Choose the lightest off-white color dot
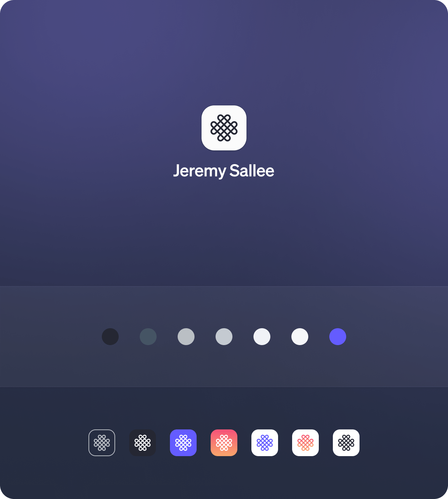448x499 pixels. tap(300, 337)
